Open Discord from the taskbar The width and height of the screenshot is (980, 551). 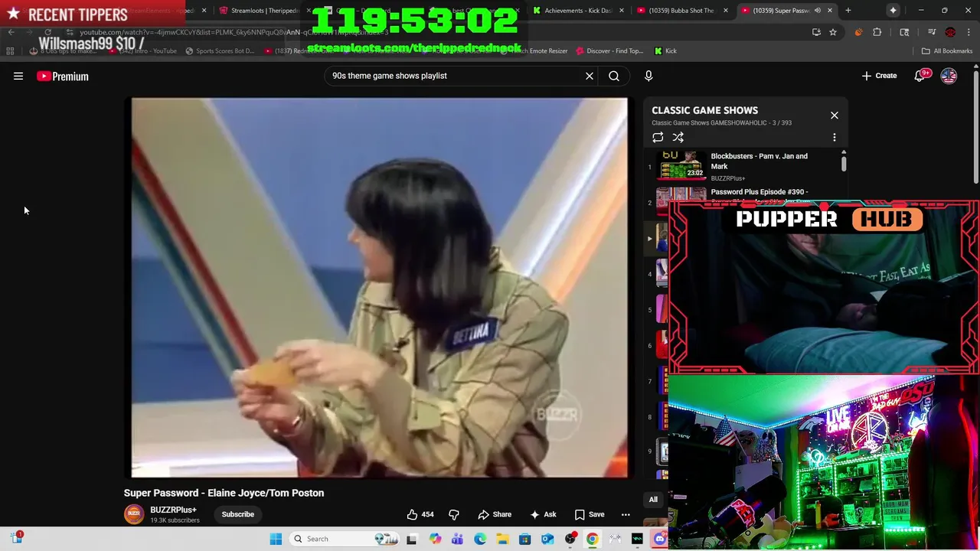point(659,539)
